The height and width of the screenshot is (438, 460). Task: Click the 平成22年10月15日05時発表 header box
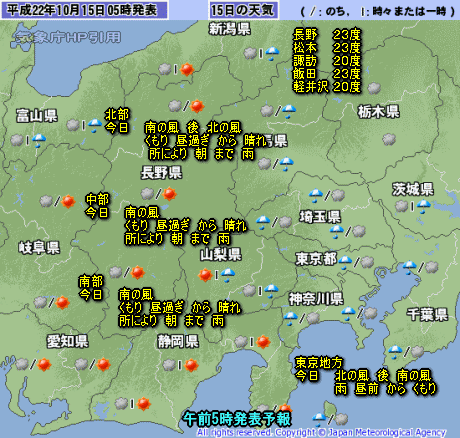84,10
